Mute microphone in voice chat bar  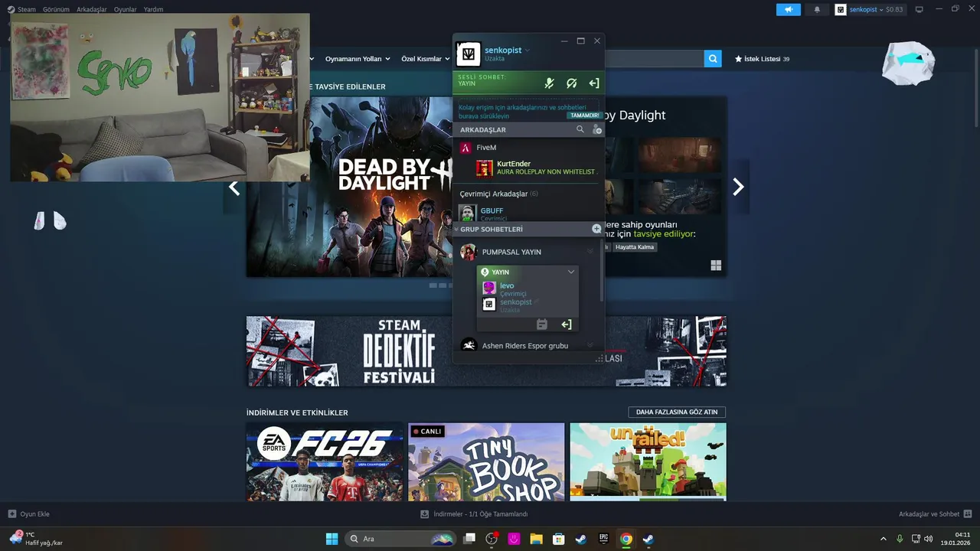point(549,83)
